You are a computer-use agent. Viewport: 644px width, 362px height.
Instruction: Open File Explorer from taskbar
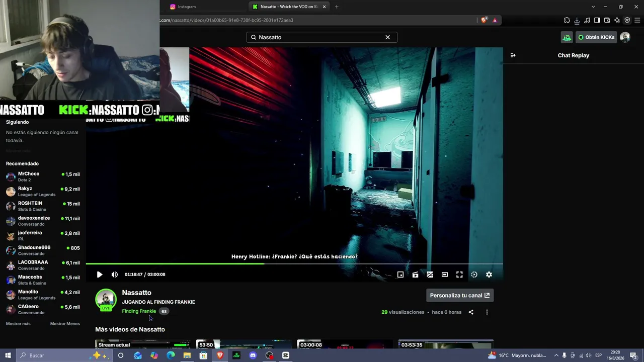coord(187,355)
